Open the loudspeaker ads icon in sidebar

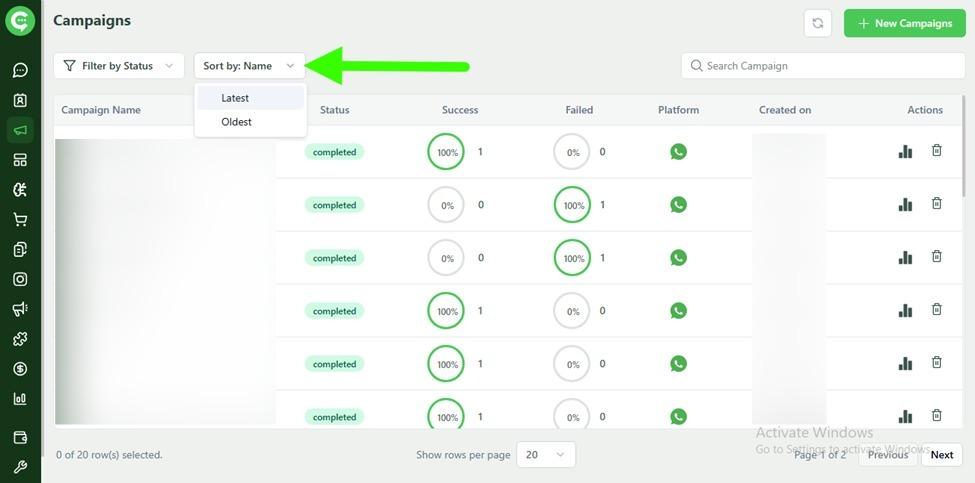click(20, 309)
